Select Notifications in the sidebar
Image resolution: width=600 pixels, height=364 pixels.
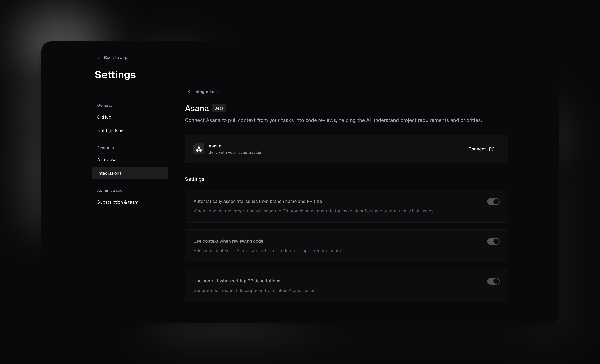click(110, 131)
